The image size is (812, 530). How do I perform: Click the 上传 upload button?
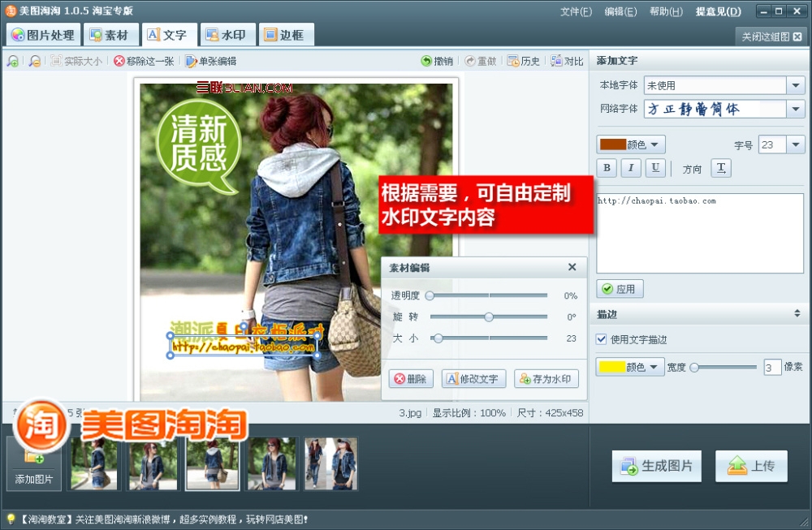[x=751, y=466]
